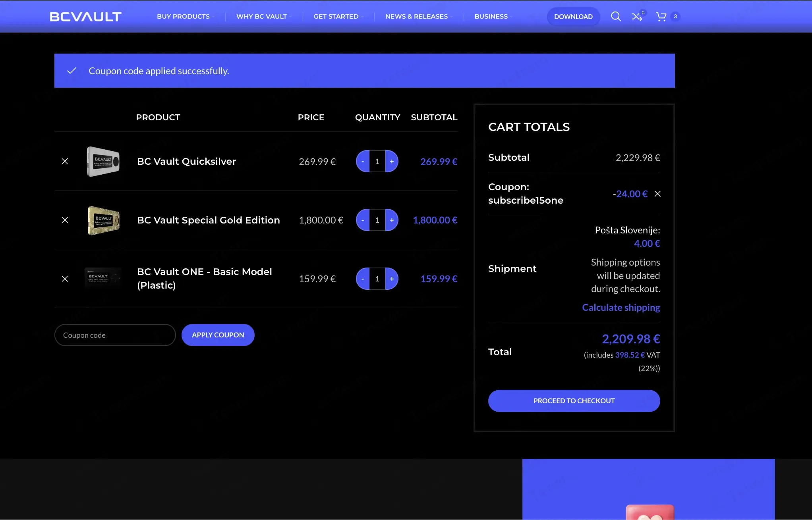Click the cart item count badge
This screenshot has height=520, width=812.
(675, 16)
